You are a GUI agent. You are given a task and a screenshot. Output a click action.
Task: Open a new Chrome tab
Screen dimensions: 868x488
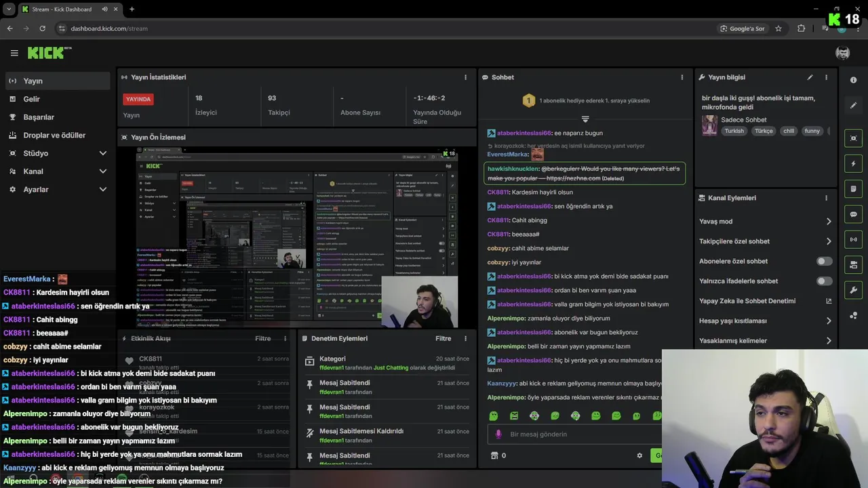tap(132, 9)
